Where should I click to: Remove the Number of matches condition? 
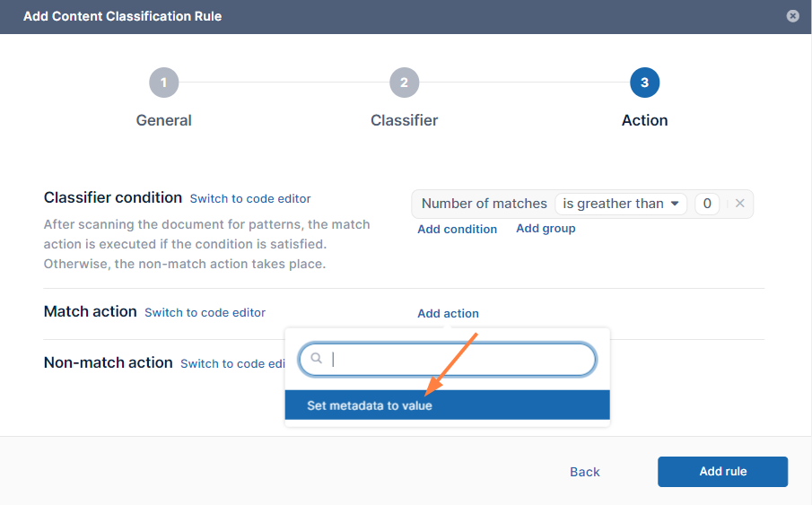pyautogui.click(x=740, y=204)
